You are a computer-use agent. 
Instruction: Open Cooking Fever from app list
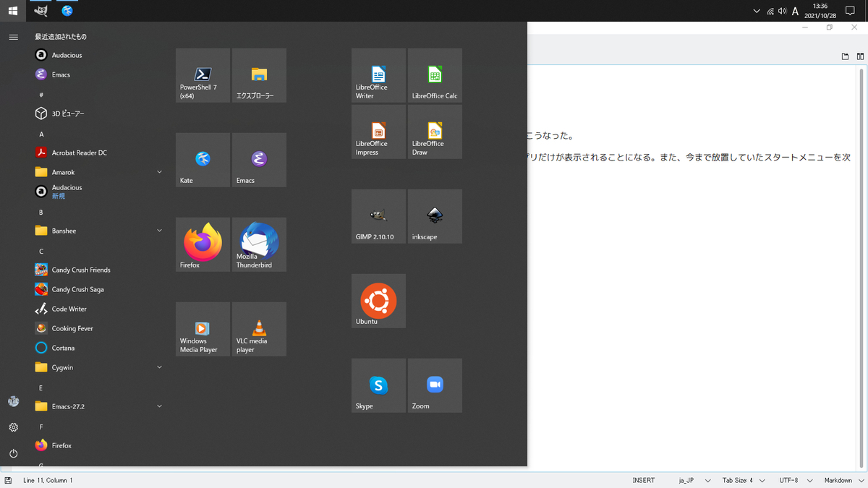[98, 328]
